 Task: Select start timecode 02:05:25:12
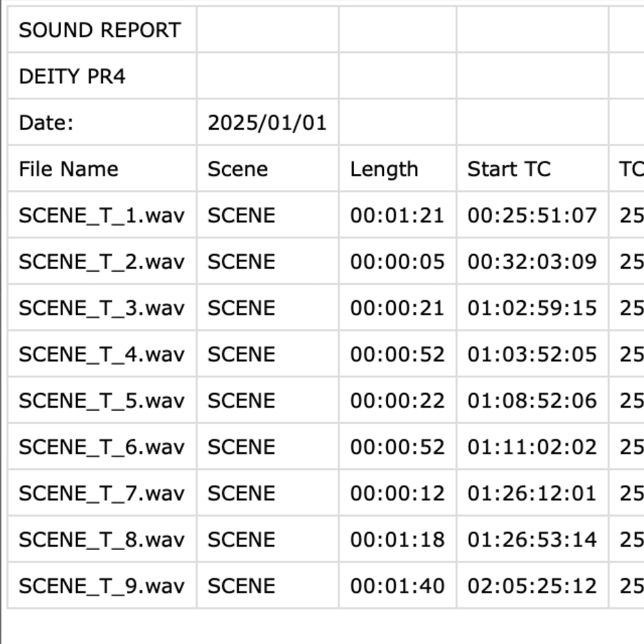tap(532, 586)
